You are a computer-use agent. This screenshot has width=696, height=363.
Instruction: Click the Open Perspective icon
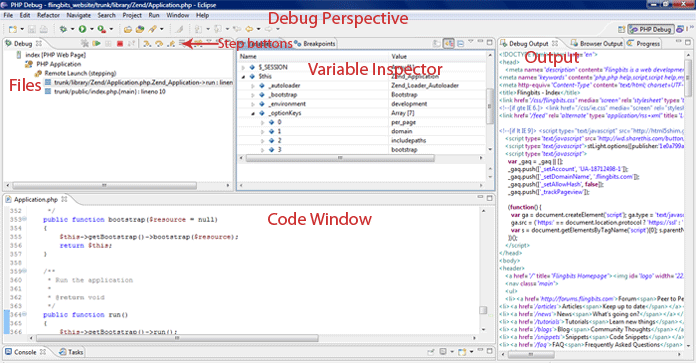(x=621, y=29)
